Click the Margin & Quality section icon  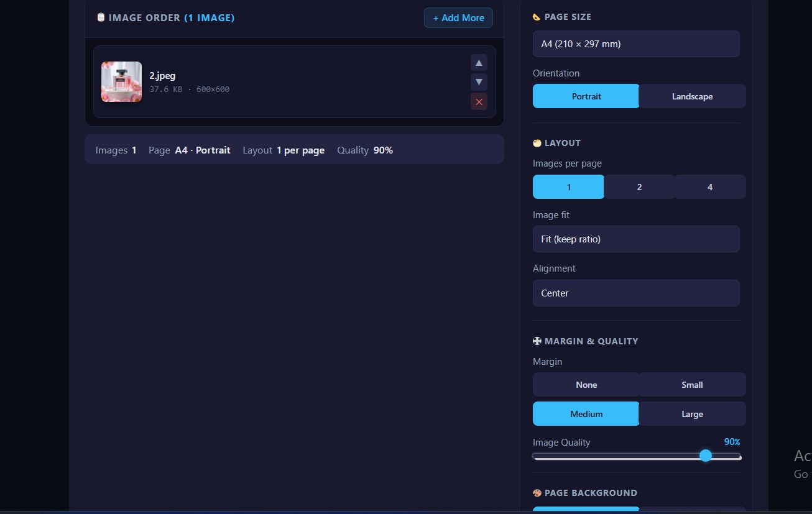(537, 341)
